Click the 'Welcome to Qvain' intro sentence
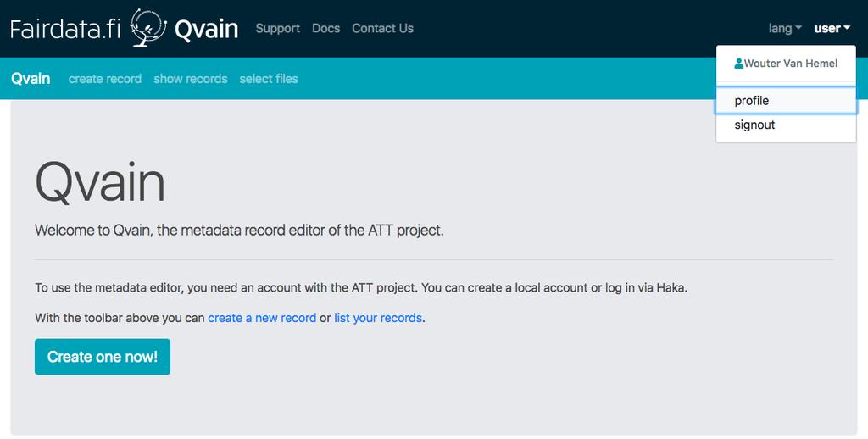The width and height of the screenshot is (868, 439). pos(239,230)
